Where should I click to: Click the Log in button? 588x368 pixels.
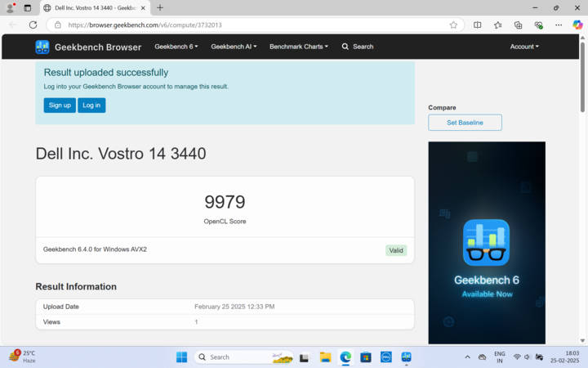(91, 105)
